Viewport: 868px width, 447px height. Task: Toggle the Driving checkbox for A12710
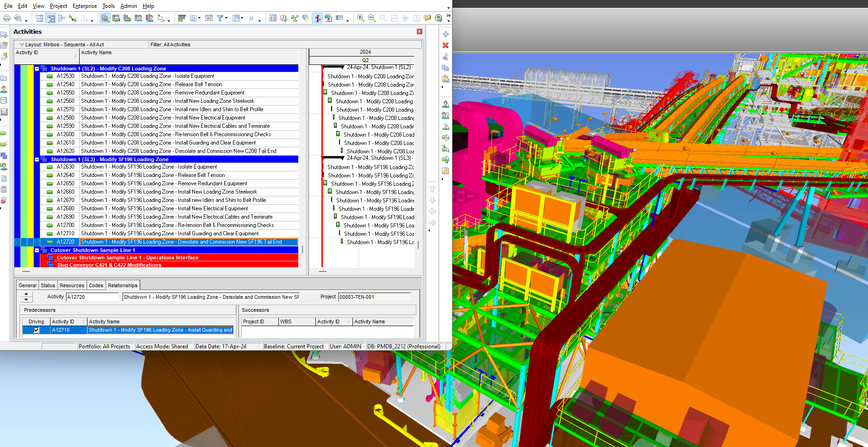pos(36,330)
